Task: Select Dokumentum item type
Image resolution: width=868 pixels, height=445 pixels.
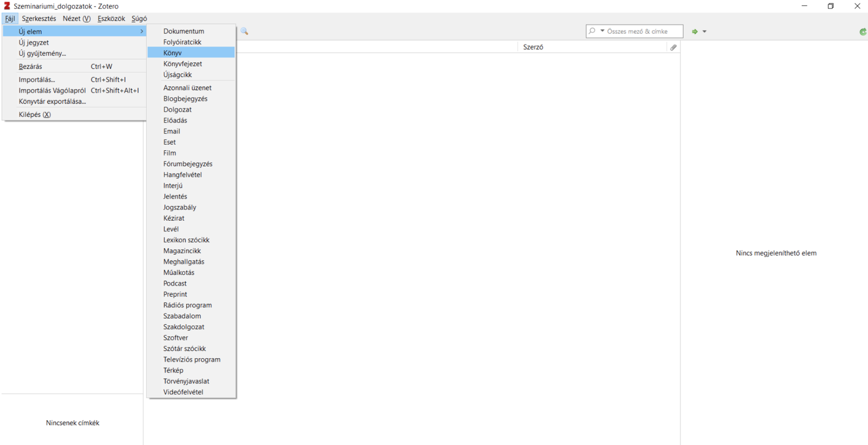Action: 191,31
